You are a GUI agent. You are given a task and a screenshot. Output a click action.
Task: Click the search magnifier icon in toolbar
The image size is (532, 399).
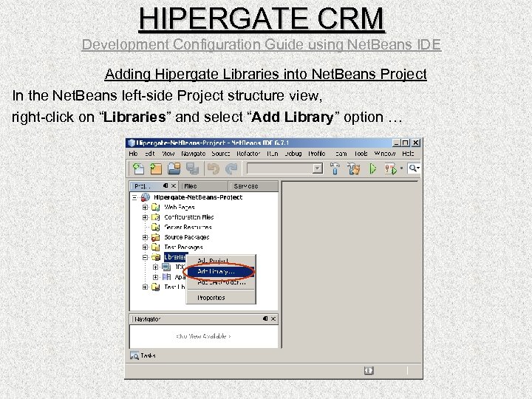click(x=412, y=168)
